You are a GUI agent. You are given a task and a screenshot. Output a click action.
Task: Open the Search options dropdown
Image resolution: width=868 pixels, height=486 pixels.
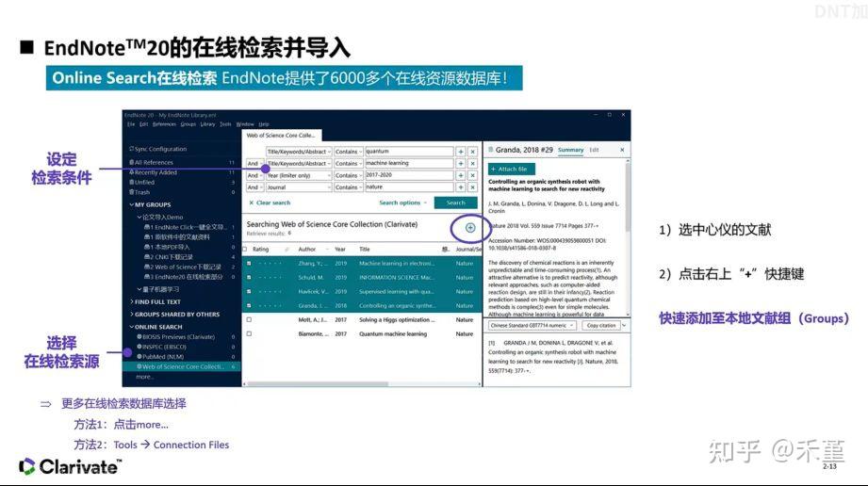403,203
